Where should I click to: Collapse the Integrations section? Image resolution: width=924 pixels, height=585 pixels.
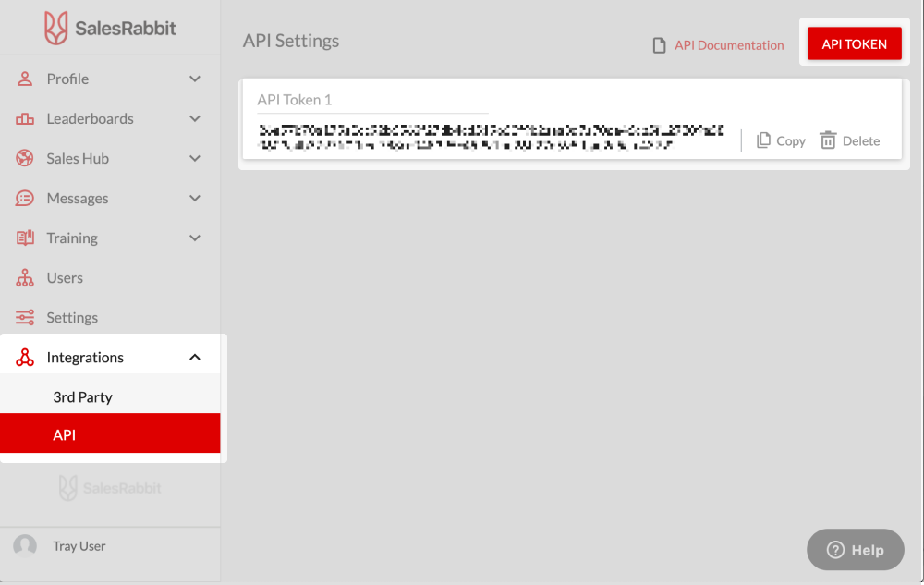[195, 355]
